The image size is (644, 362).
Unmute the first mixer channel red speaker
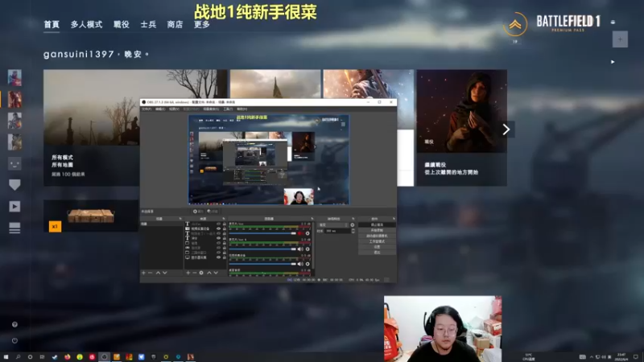click(299, 233)
